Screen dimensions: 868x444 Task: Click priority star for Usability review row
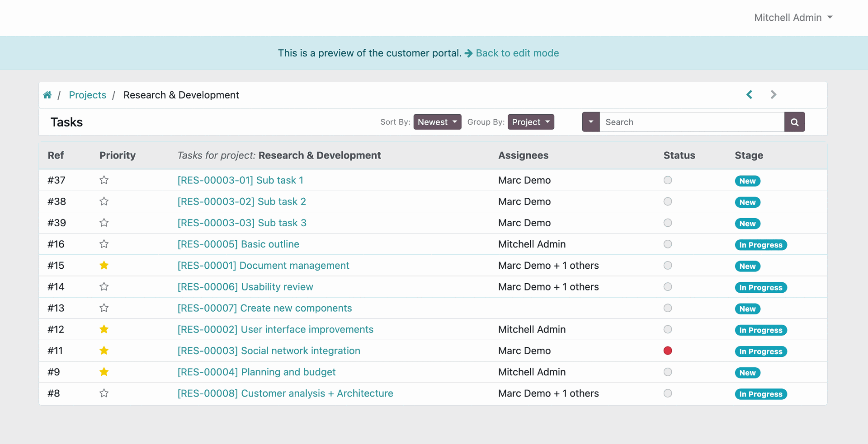[x=104, y=287]
